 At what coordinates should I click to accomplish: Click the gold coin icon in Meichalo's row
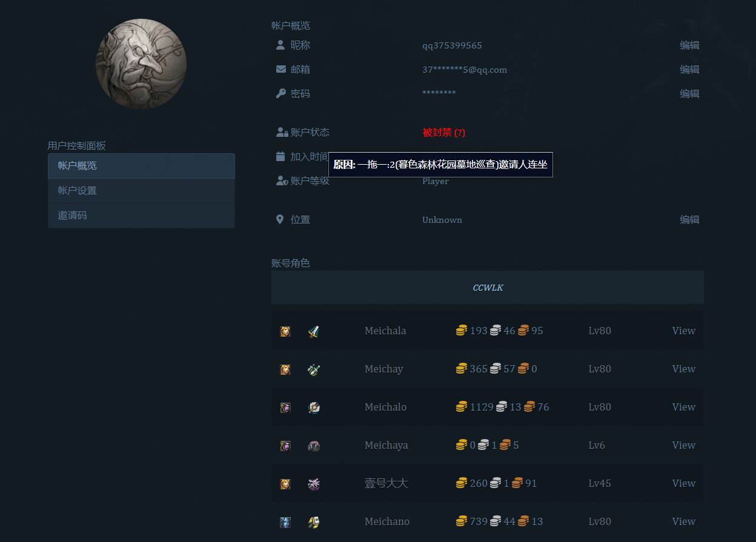tap(462, 407)
